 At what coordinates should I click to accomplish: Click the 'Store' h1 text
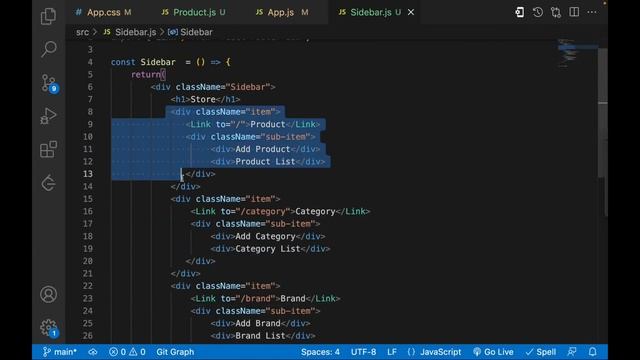click(203, 99)
